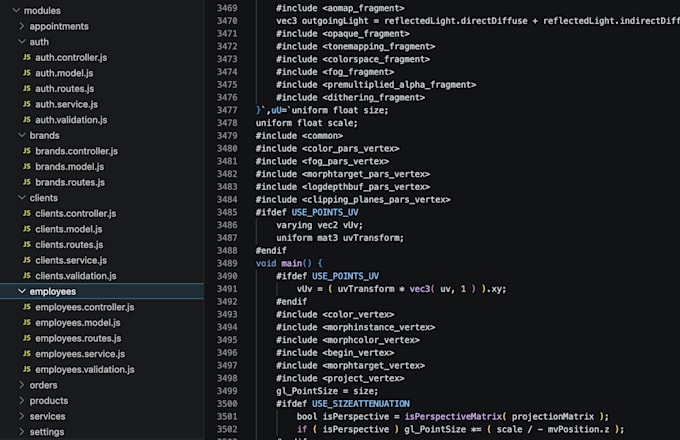Expand the products folder

[x=22, y=401]
